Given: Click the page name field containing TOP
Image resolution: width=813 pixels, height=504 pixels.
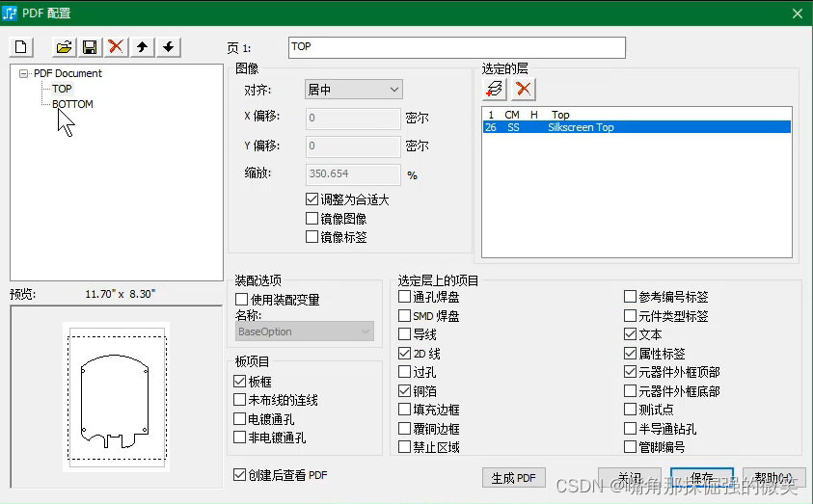Looking at the screenshot, I should point(456,47).
